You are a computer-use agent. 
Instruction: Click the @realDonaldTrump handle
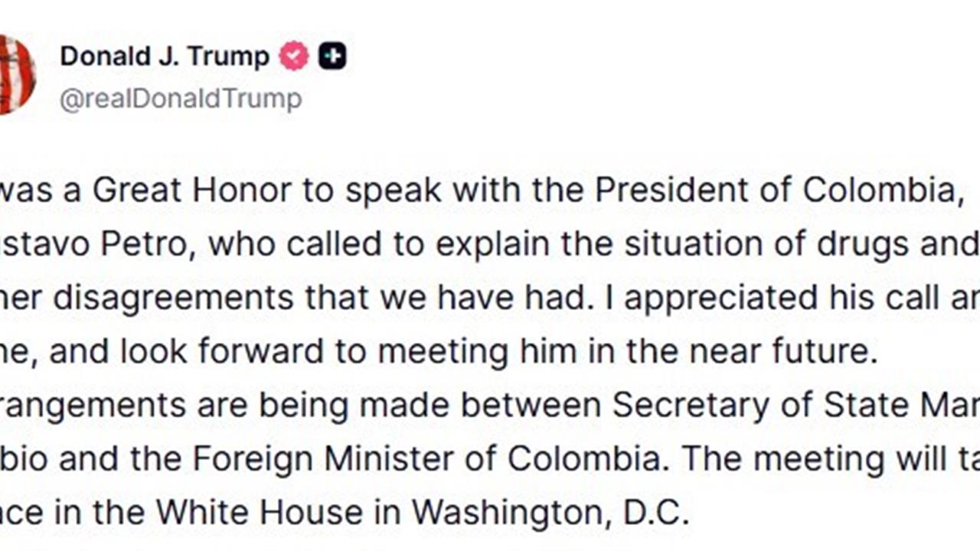pos(181,99)
